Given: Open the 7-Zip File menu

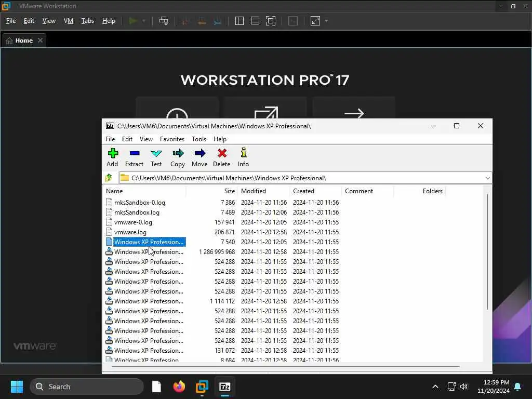Looking at the screenshot, I should [x=110, y=139].
